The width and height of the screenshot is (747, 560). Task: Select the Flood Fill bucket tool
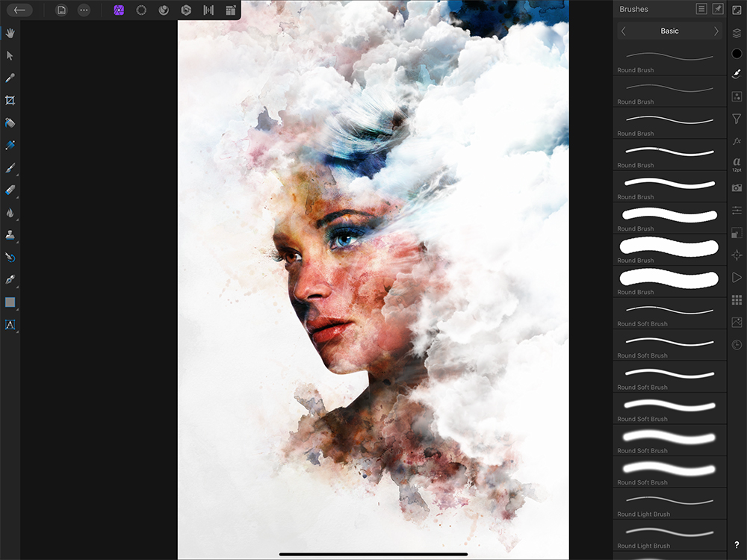click(10, 122)
